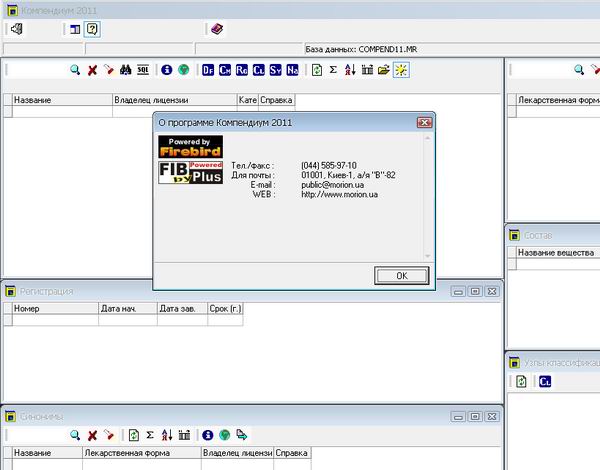Screen dimensions: 600x470
Task: Click the A-Z sort icon in main toolbar
Action: tap(350, 70)
